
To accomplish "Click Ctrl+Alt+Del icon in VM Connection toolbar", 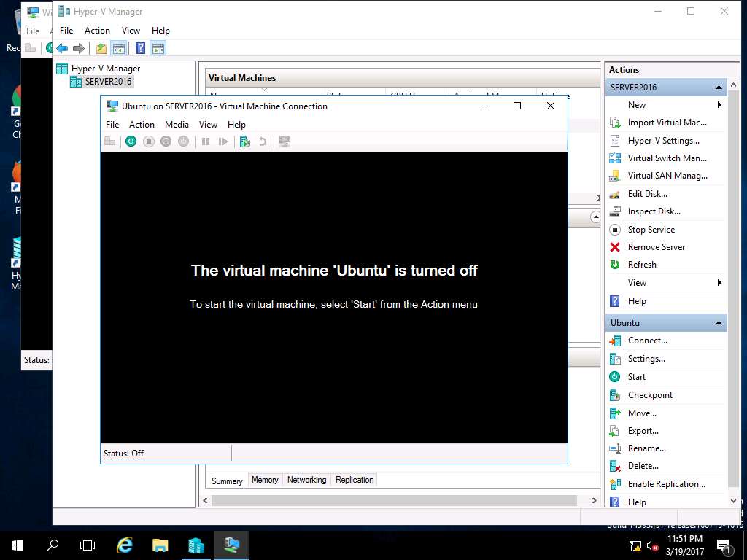I will 110,141.
